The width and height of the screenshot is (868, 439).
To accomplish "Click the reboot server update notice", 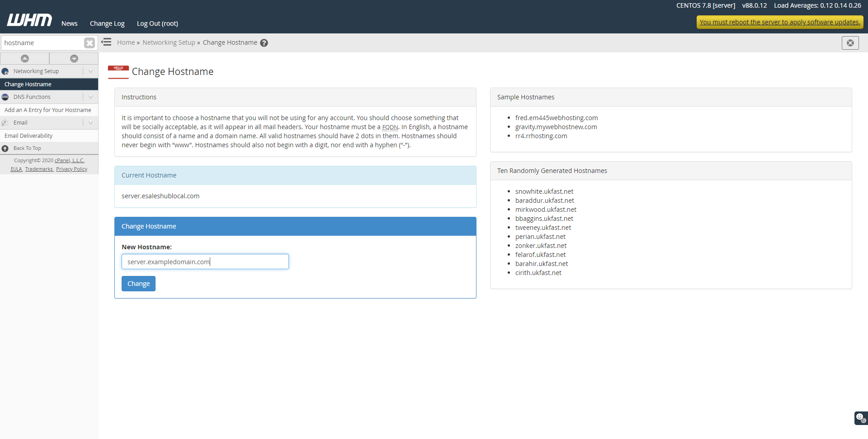I will point(780,22).
